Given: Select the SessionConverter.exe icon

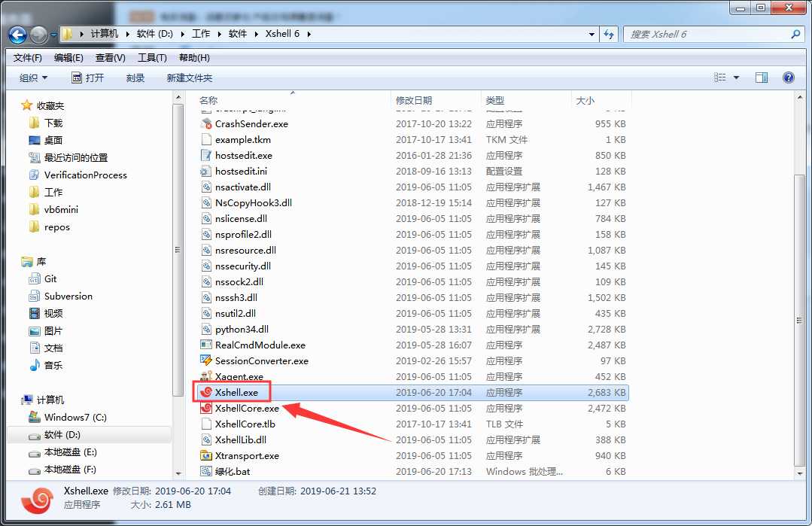Looking at the screenshot, I should (x=206, y=360).
